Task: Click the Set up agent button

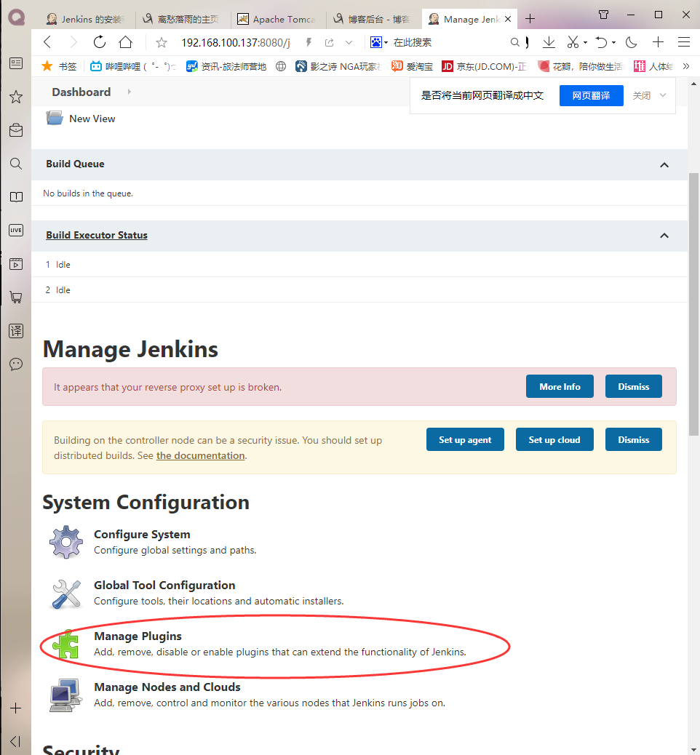Action: (x=465, y=439)
